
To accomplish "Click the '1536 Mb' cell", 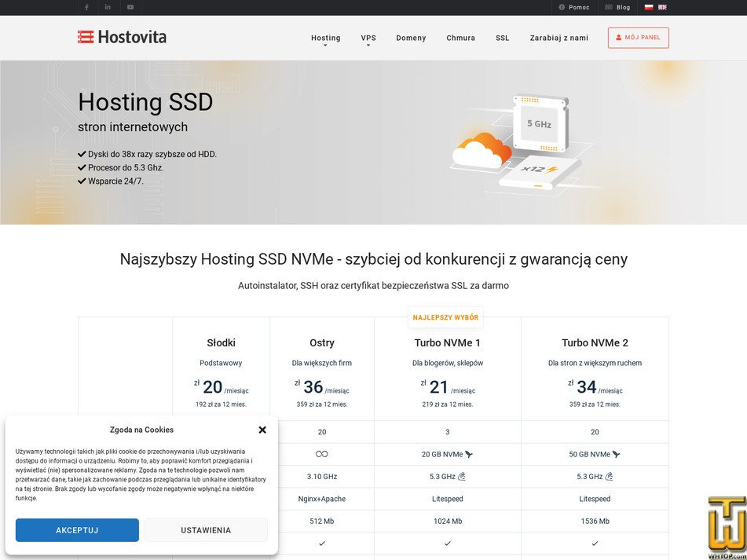I will tap(595, 521).
